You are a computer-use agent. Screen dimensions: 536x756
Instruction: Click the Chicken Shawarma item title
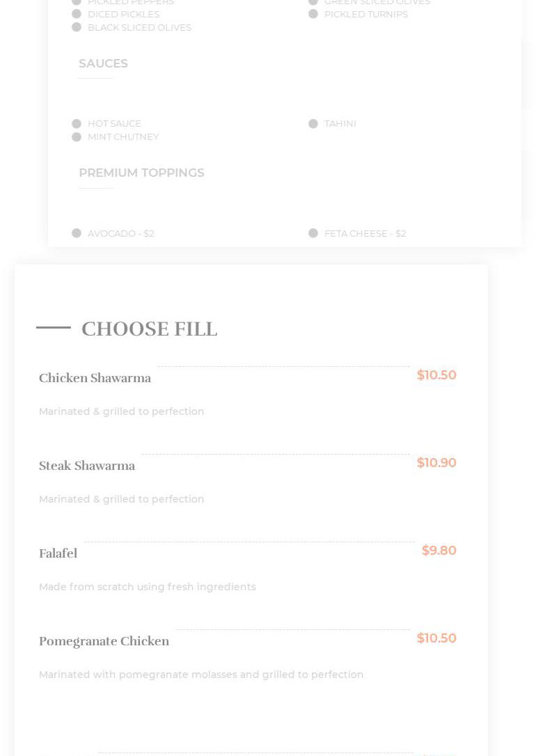coord(95,378)
